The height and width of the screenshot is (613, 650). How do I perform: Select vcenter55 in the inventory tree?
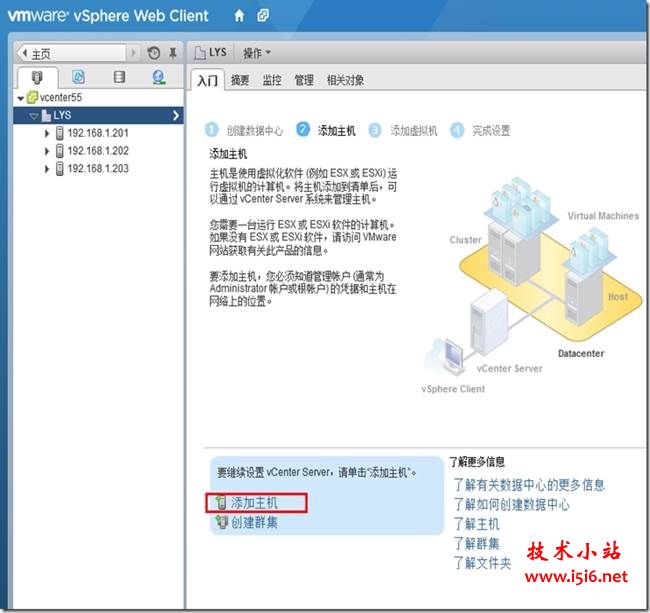click(x=61, y=97)
